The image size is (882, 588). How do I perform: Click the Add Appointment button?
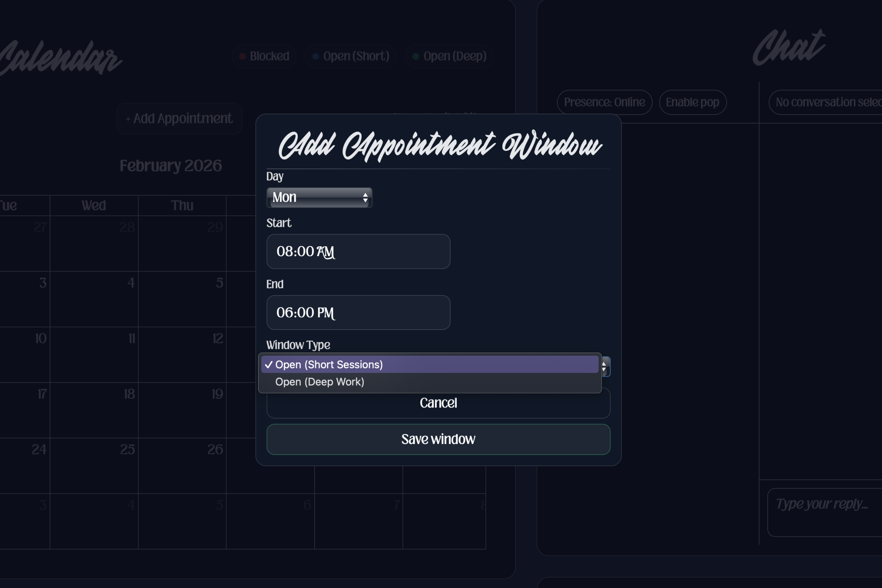179,118
